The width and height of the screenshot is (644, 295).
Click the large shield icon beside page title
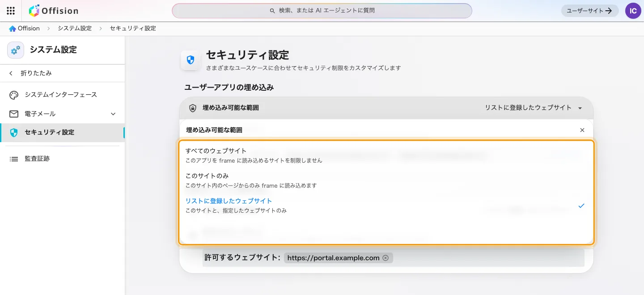[191, 60]
